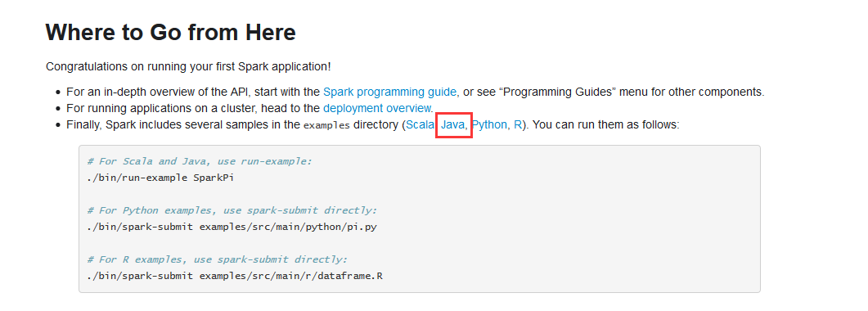Open the R examples link
Screen dimensions: 868x311
(518, 125)
